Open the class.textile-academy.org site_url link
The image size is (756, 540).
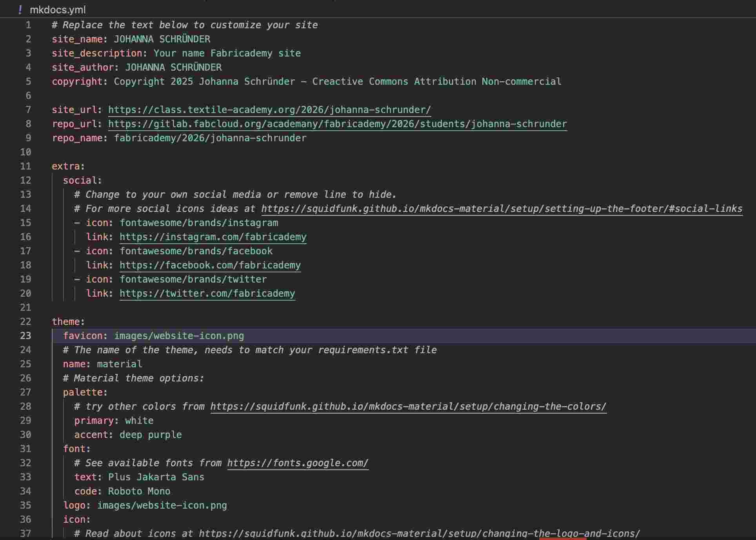[x=269, y=110]
